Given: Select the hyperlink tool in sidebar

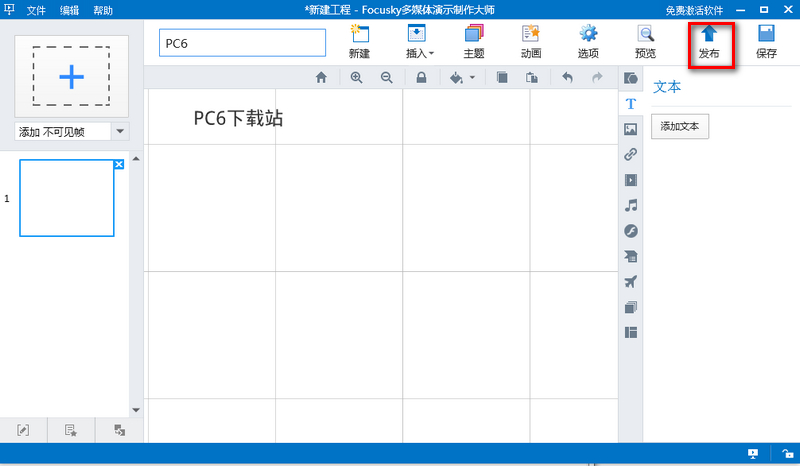Looking at the screenshot, I should 631,154.
